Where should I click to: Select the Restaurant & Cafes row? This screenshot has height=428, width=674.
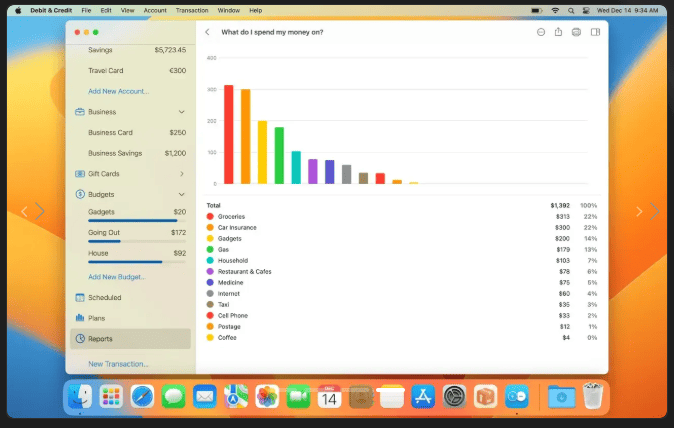pos(401,272)
